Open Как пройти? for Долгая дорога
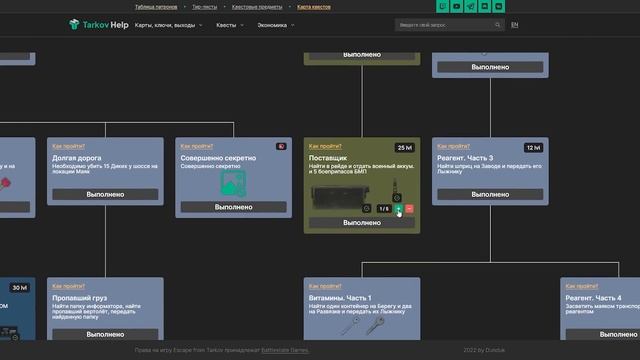This screenshot has height=360, width=640. pyautogui.click(x=69, y=146)
